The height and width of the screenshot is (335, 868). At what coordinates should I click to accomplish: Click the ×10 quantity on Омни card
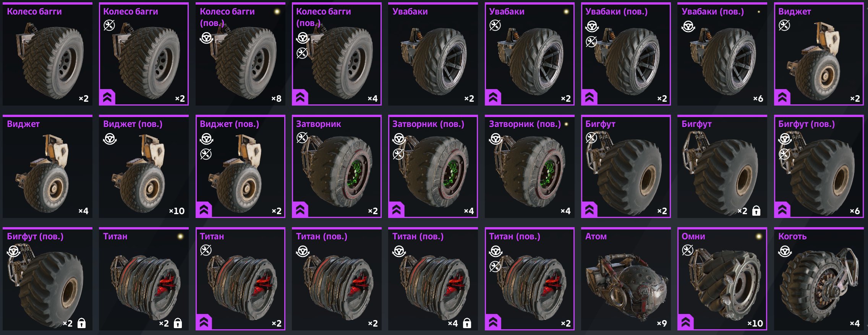[x=755, y=324]
